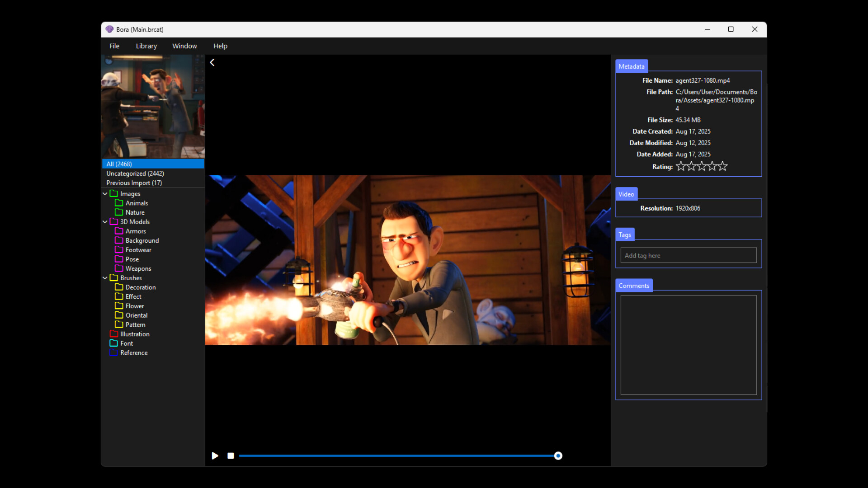868x488 pixels.
Task: Open the Library menu
Action: [x=146, y=46]
